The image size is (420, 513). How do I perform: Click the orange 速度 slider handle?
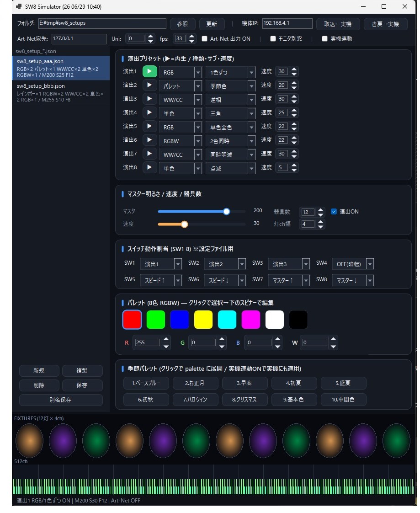[x=185, y=224]
